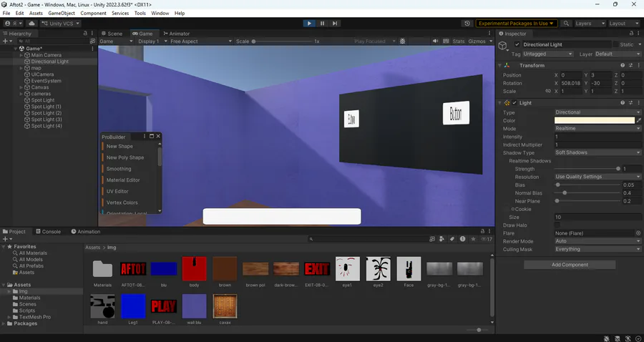Click the Step frame button

coord(335,24)
